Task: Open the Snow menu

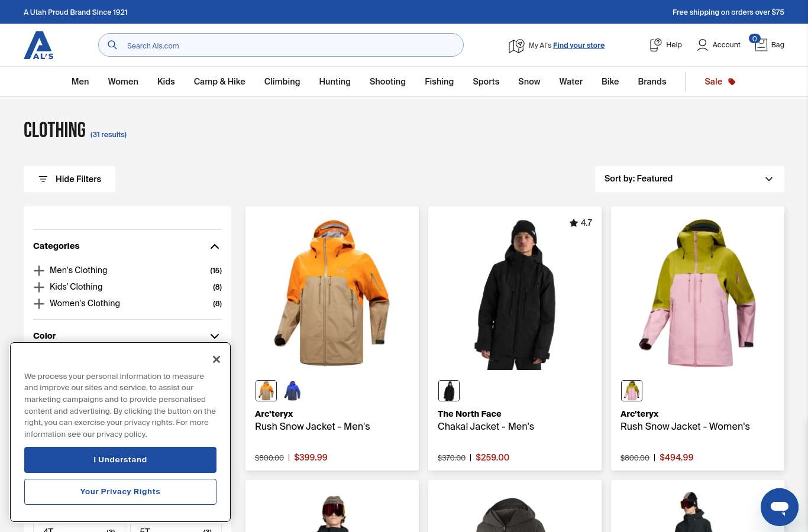Action: click(529, 82)
